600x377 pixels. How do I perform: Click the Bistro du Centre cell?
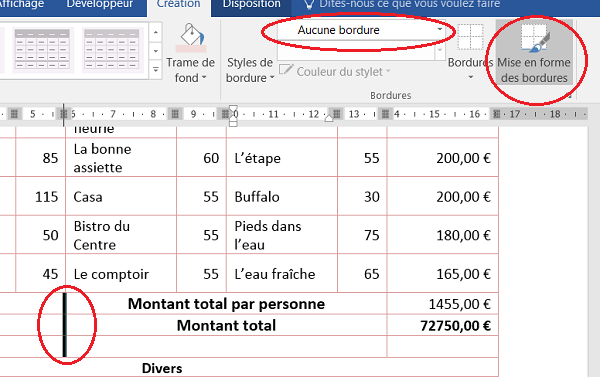[121, 235]
